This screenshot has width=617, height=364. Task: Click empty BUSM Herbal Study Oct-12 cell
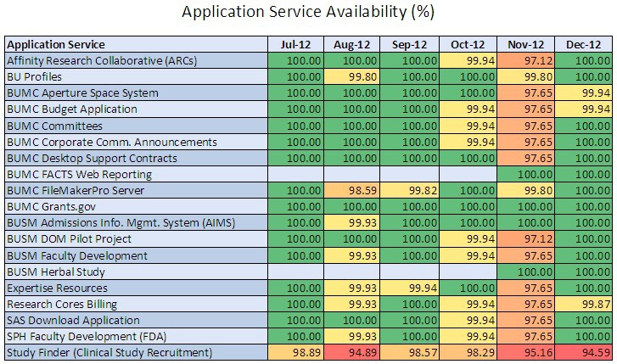468,272
